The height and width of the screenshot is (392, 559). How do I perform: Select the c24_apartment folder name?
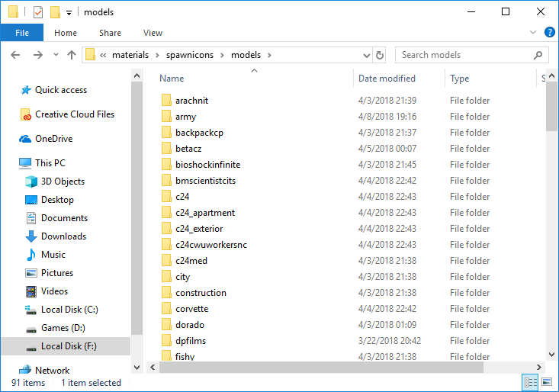click(x=205, y=213)
